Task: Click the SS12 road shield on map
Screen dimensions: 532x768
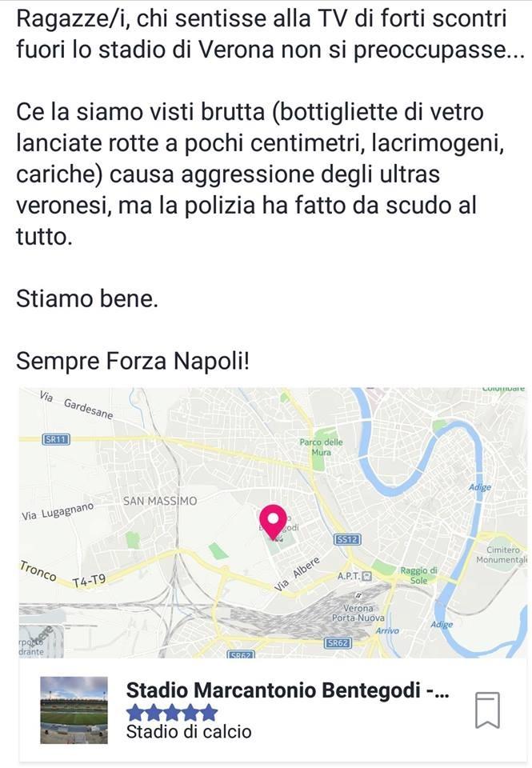Action: point(346,539)
